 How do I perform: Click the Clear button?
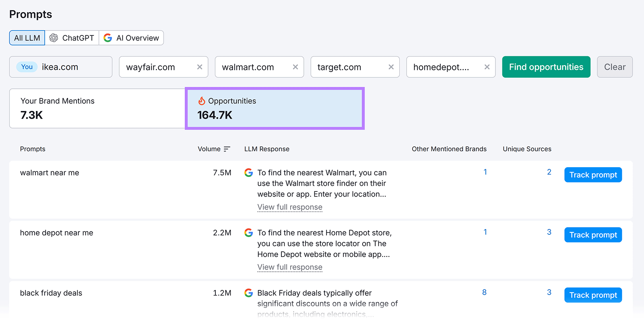[614, 67]
